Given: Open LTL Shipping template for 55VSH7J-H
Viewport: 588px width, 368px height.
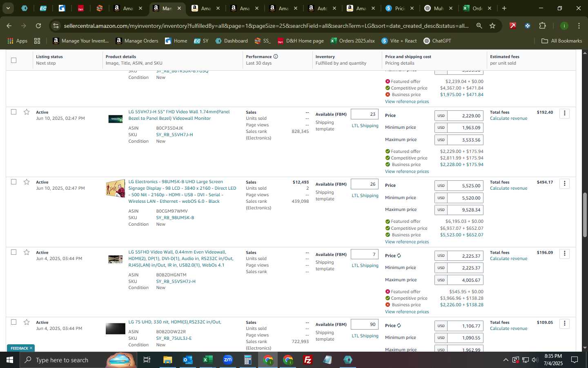Looking at the screenshot, I should pos(365,265).
